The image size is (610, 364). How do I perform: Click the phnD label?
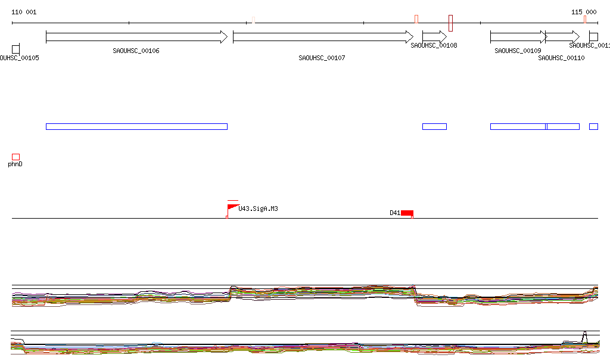coord(15,164)
